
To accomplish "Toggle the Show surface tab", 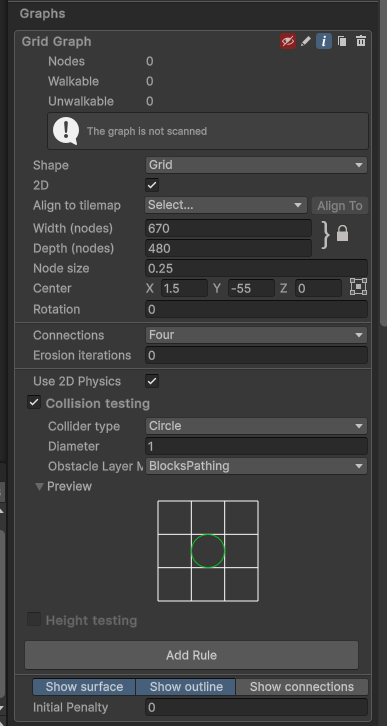I will coord(84,687).
